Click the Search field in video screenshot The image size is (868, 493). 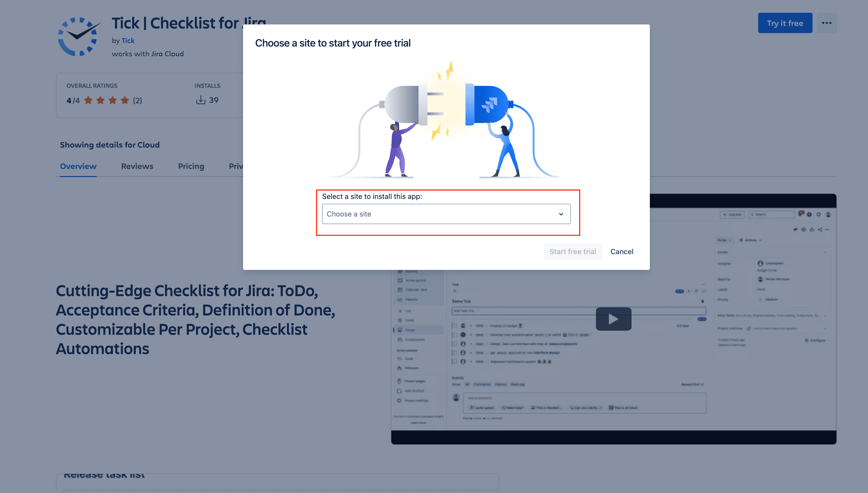772,214
